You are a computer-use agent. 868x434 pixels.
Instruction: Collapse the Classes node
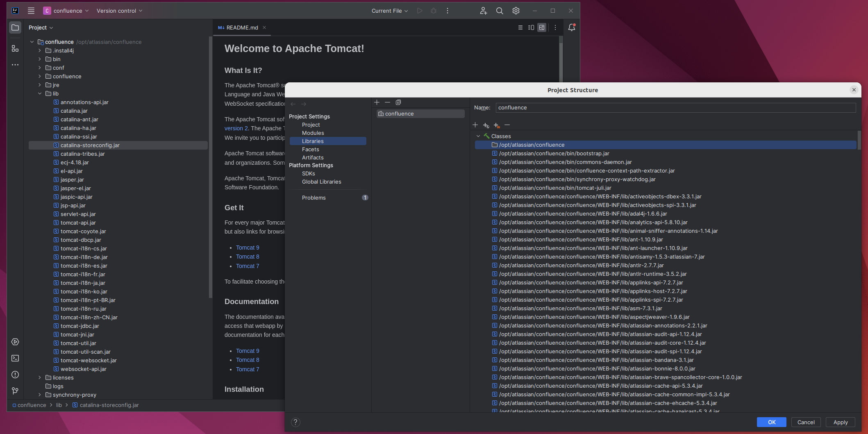tap(478, 136)
